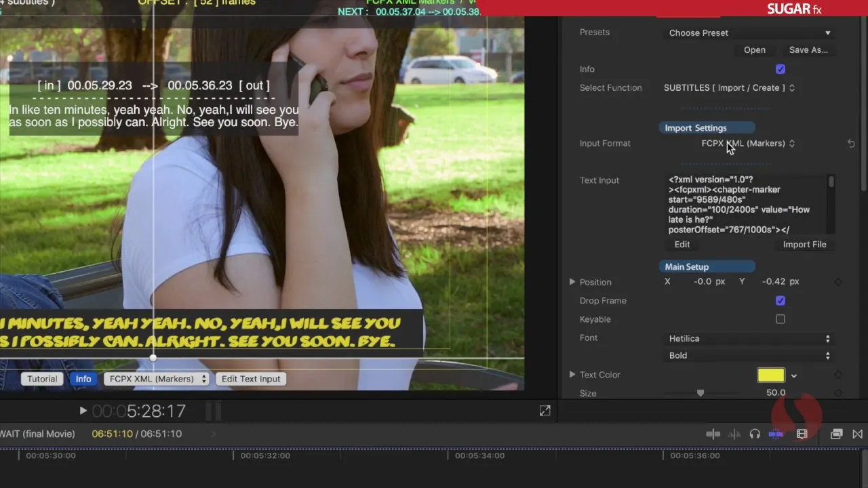Toggle timeline skimming icon
This screenshot has height=488, width=868.
click(713, 434)
